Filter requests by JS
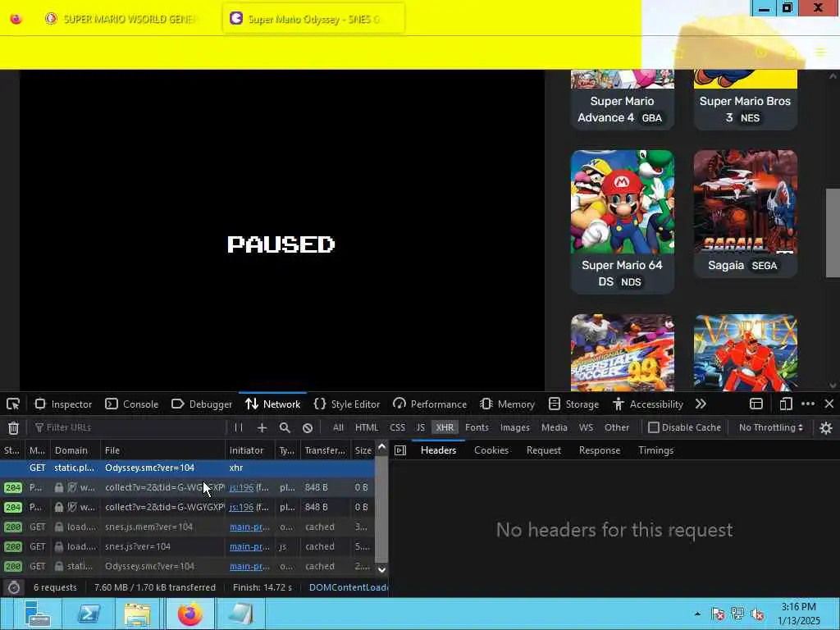 [421, 427]
